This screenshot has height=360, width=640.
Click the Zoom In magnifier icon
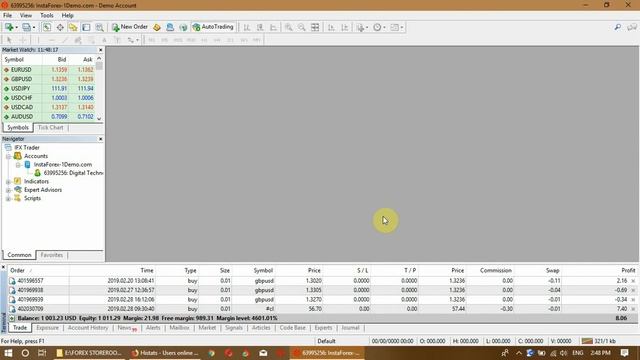289,27
